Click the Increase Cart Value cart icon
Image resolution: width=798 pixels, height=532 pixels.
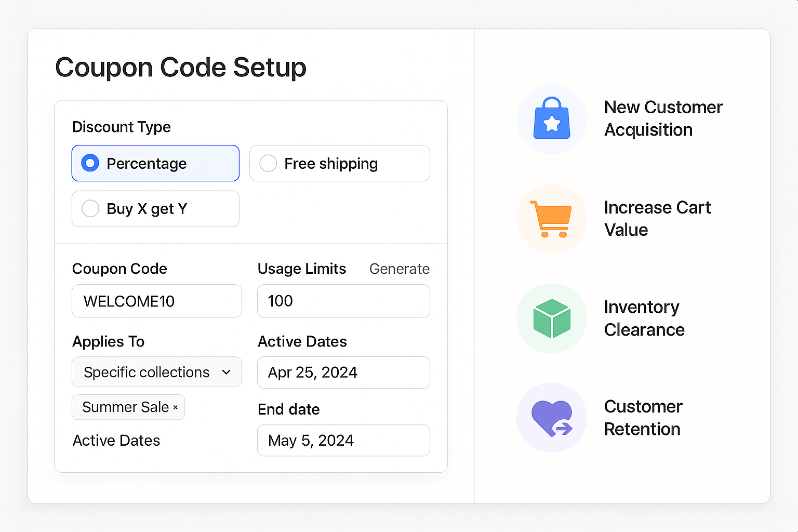[x=552, y=219]
